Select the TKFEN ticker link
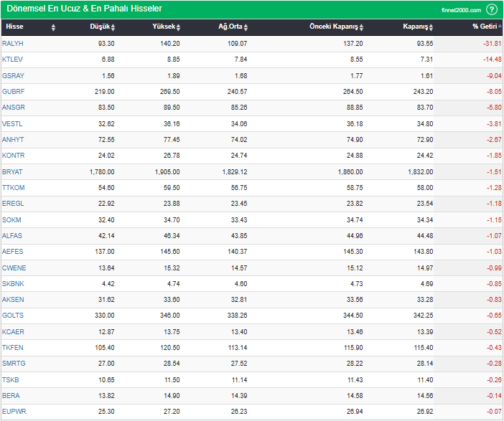The height and width of the screenshot is (421, 504). [x=12, y=347]
